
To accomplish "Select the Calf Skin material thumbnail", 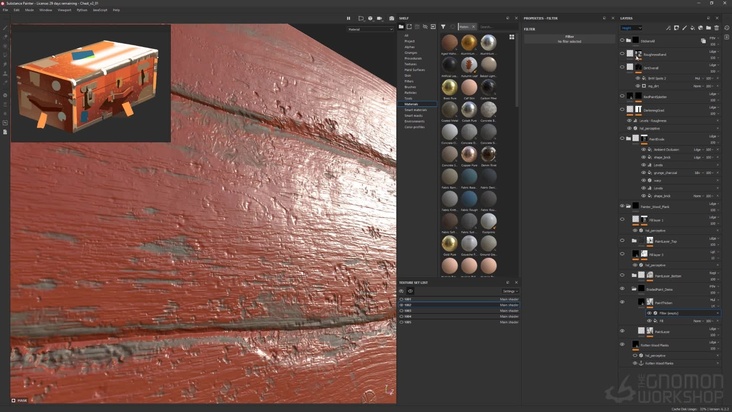I will [469, 87].
